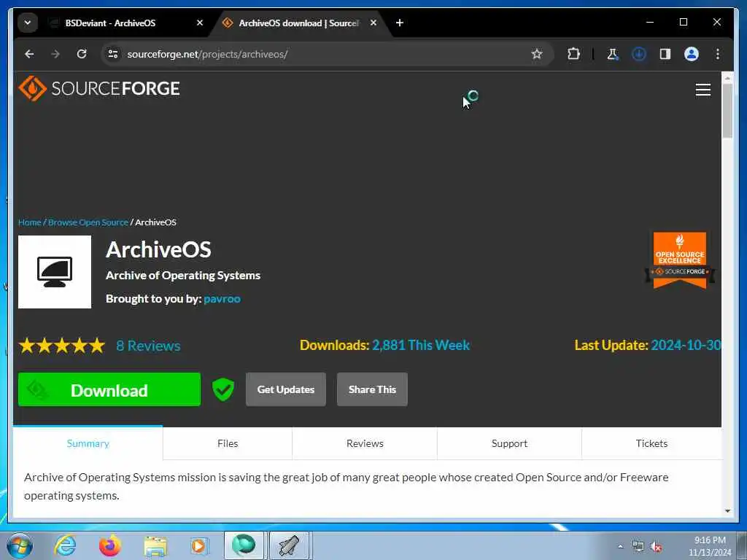The image size is (747, 560).
Task: Open the Reviews tab
Action: [x=365, y=443]
